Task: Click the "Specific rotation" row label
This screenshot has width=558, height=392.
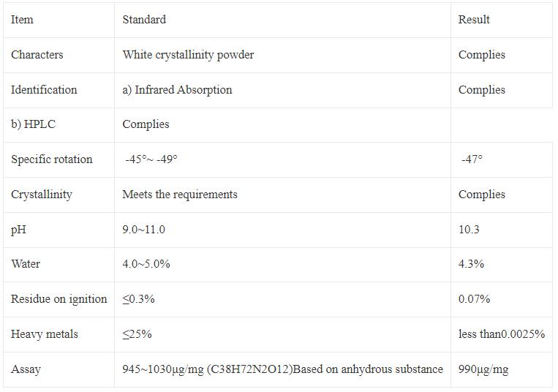Action: [x=51, y=159]
